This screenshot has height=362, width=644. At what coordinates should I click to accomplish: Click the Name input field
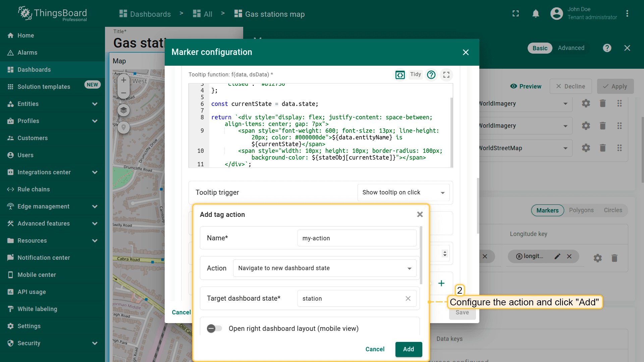[357, 238]
